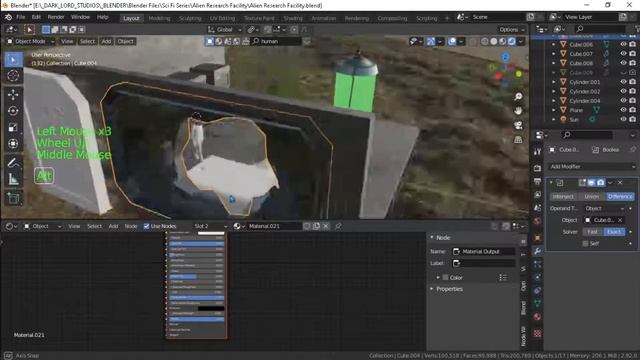Toggle modifier show in render camera icon
The width and height of the screenshot is (640, 360).
coord(600,182)
